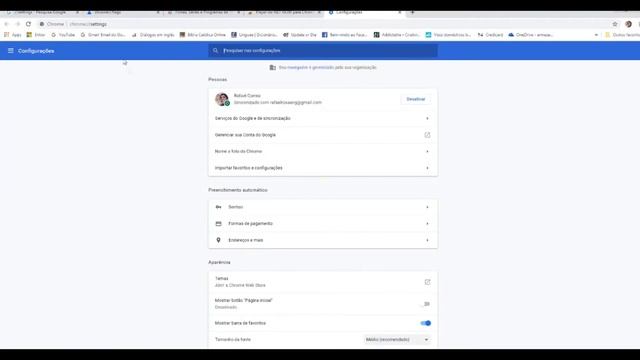Open the Voos domésticos bookmark
The width and height of the screenshot is (640, 360).
pyautogui.click(x=448, y=35)
